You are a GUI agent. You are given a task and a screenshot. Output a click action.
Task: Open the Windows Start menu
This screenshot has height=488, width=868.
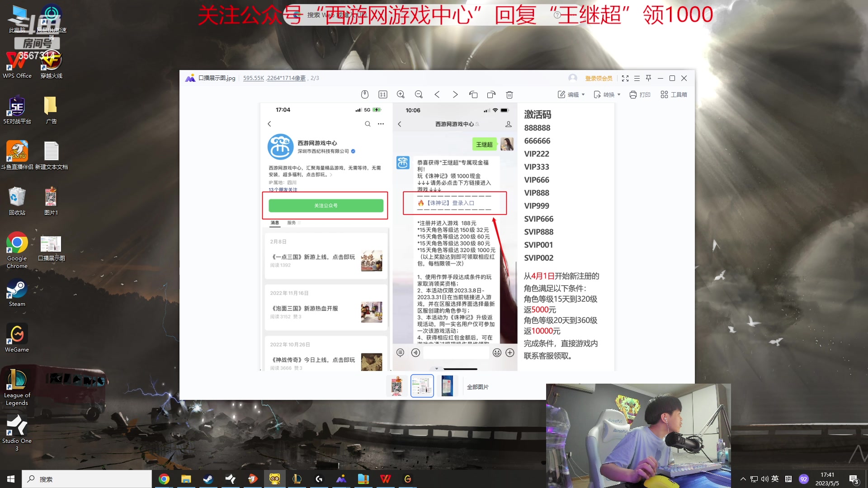pyautogui.click(x=11, y=479)
